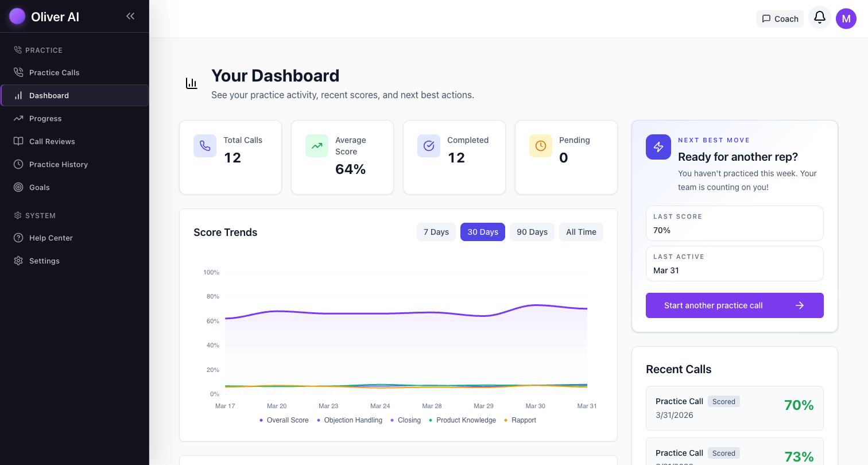
Task: Click the Mar 31 chart axis label
Action: [x=587, y=406]
